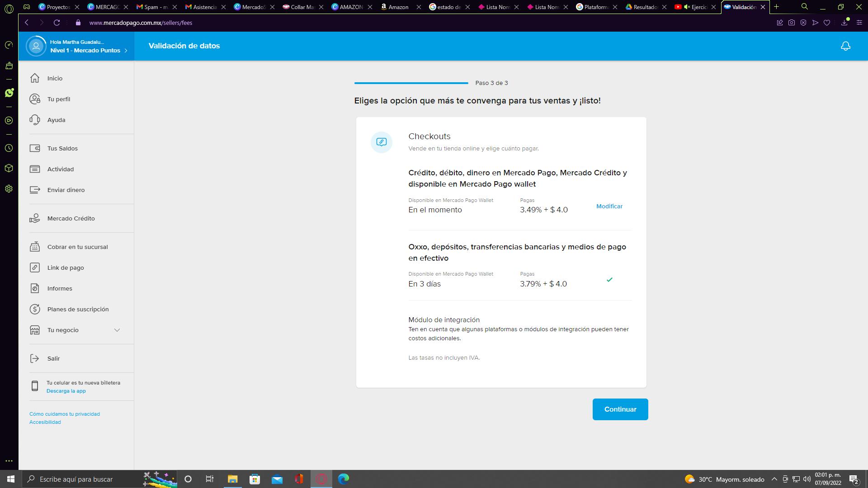Open the Ayuda headset icon
The image size is (868, 488).
[35, 120]
